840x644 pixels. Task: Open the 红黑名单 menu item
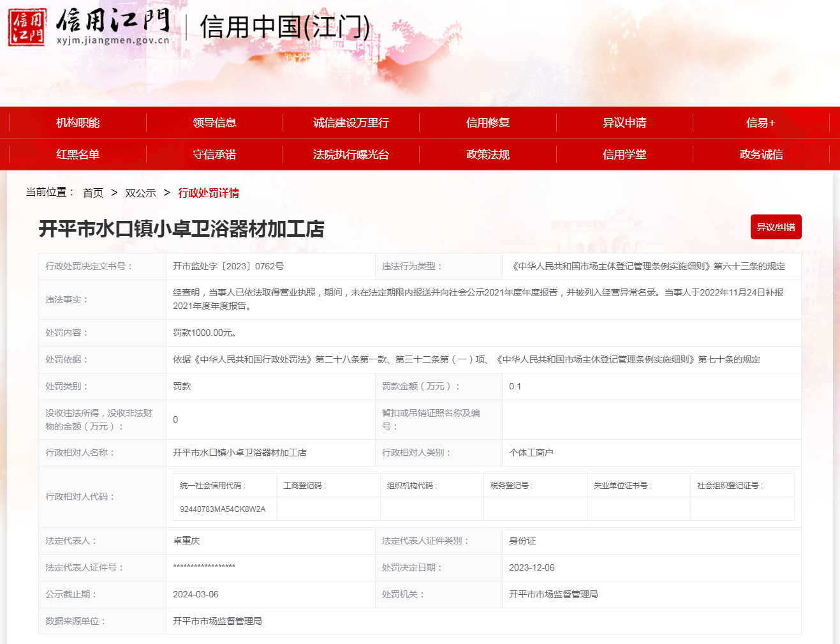(78, 154)
